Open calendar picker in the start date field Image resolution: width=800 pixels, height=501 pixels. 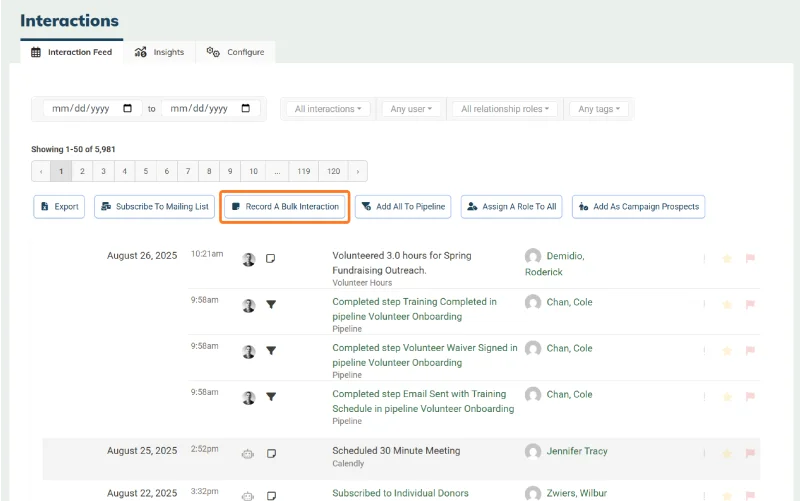tap(128, 108)
